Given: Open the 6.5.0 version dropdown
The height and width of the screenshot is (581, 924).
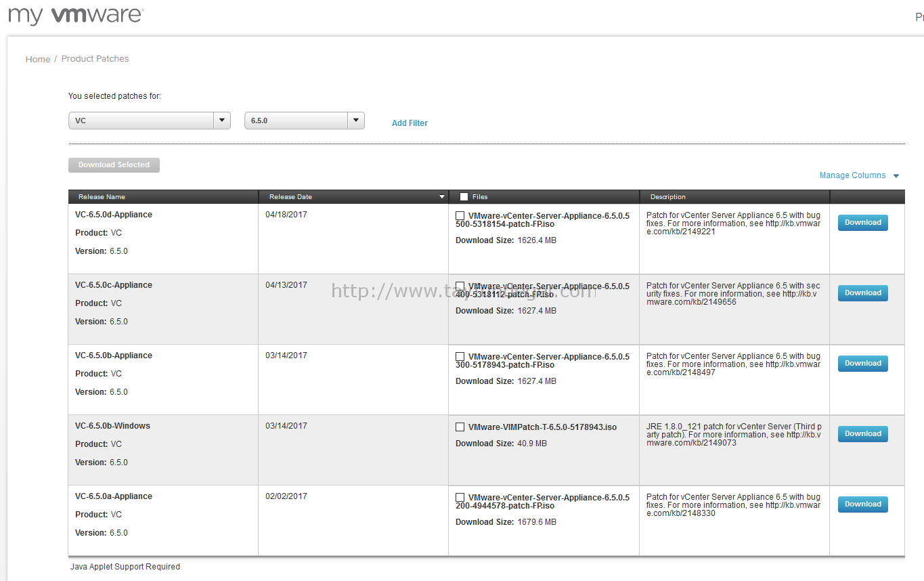Looking at the screenshot, I should coord(305,121).
